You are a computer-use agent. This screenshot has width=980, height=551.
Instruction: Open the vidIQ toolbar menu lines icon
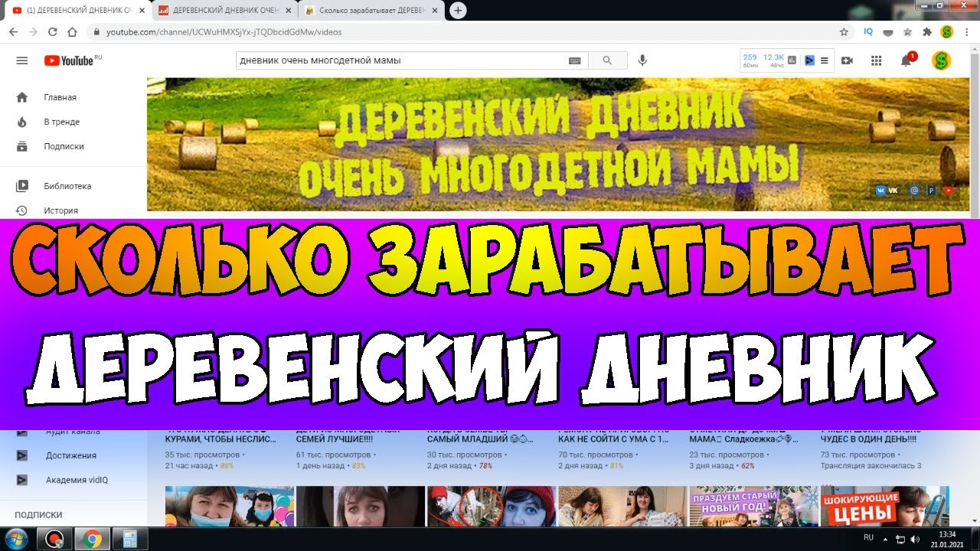click(825, 60)
